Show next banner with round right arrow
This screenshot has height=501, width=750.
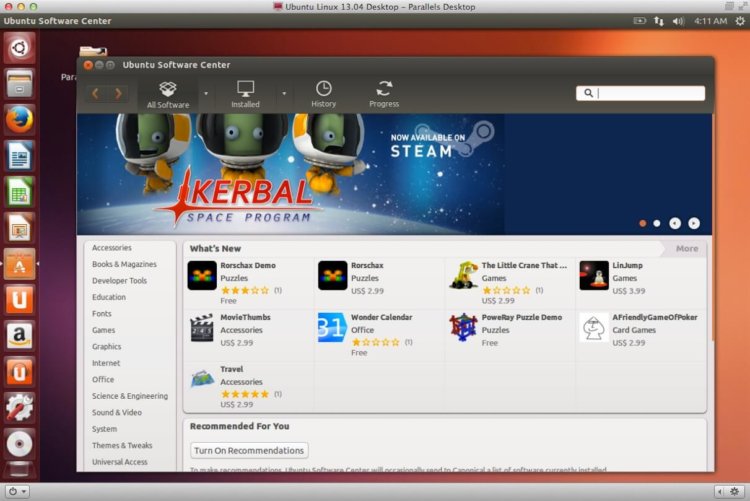pyautogui.click(x=694, y=223)
